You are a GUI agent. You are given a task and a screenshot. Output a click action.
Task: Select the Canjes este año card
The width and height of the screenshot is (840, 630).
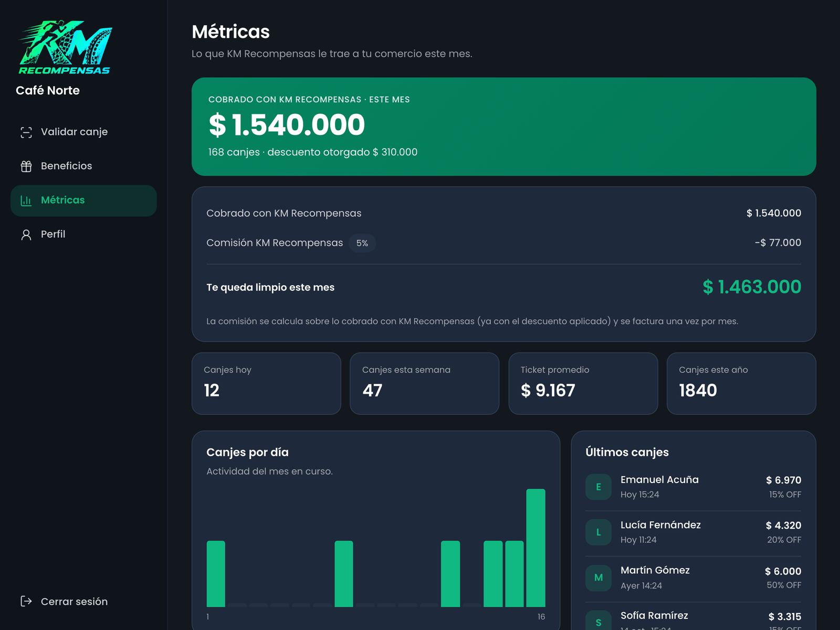pos(741,383)
